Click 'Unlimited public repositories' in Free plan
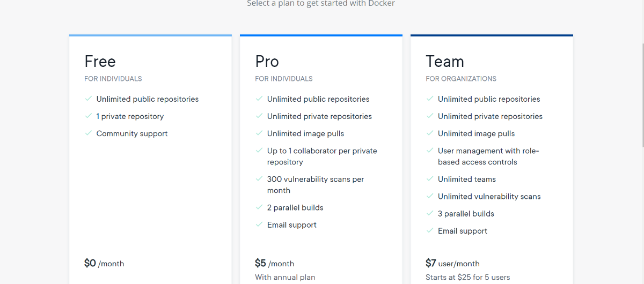 point(148,99)
